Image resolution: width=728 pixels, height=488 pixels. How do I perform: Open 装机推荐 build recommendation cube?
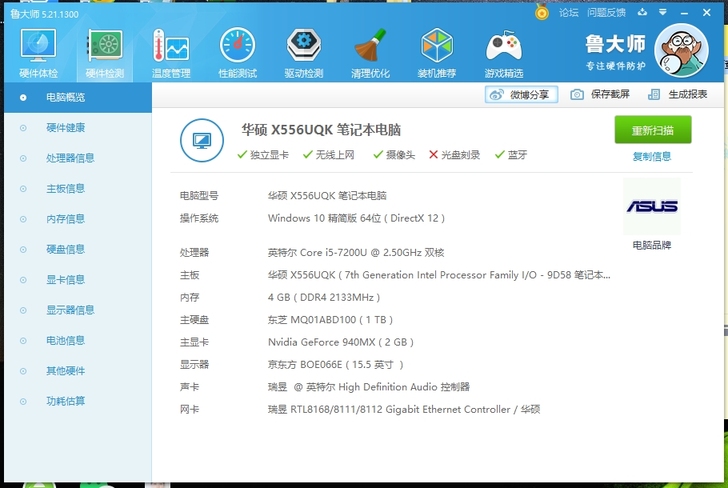[437, 52]
